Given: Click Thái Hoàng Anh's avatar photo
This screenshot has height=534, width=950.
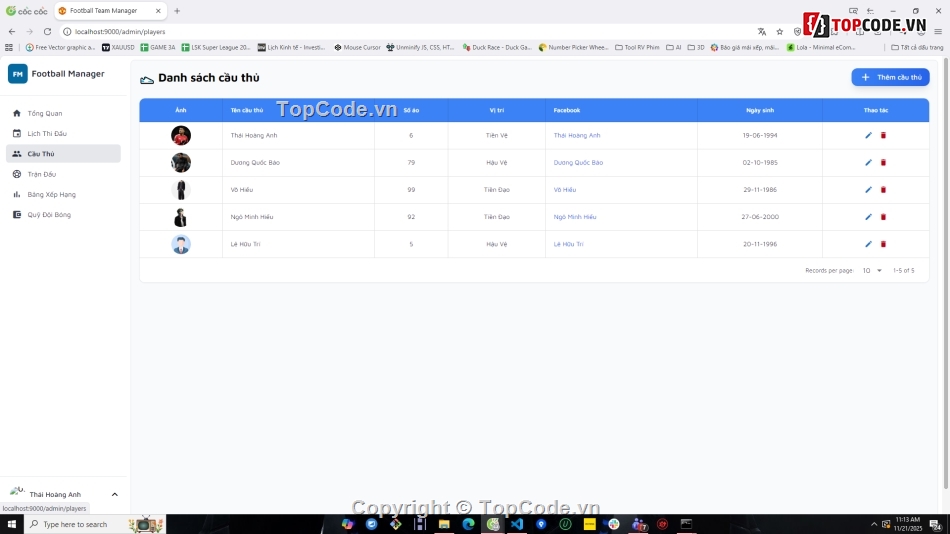Looking at the screenshot, I should tap(181, 135).
